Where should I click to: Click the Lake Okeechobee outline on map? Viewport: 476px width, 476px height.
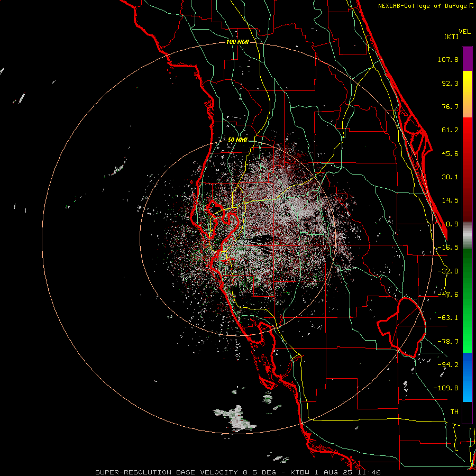pyautogui.click(x=401, y=328)
